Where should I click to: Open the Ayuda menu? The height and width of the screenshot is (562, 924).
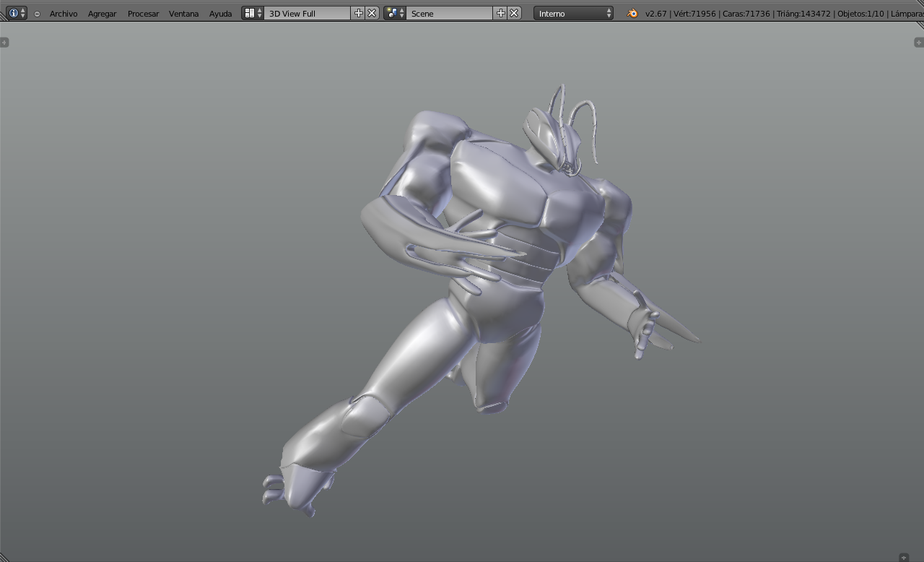pyautogui.click(x=220, y=14)
